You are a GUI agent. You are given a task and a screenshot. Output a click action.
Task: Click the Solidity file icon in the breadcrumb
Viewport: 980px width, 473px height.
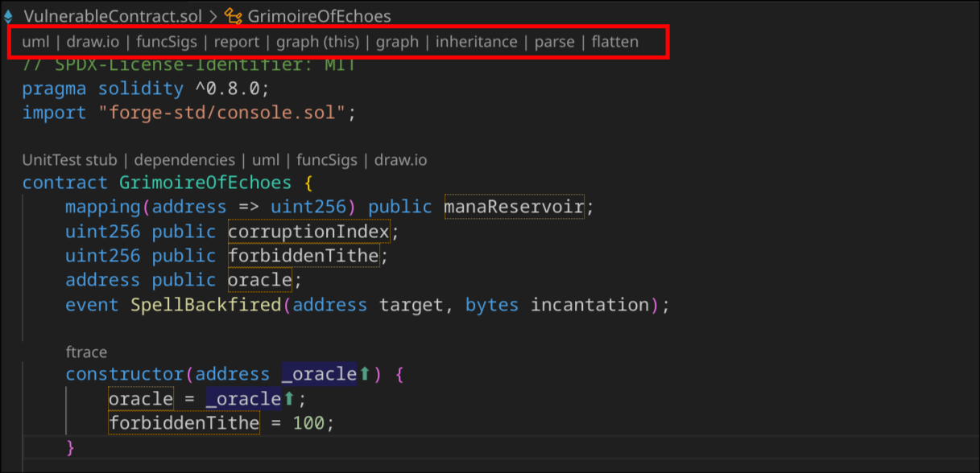(8, 16)
